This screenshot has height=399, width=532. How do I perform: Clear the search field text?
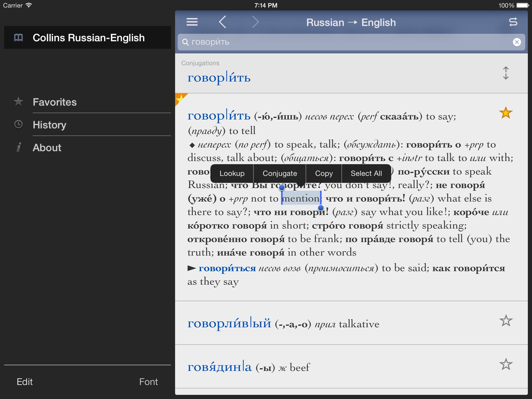517,42
